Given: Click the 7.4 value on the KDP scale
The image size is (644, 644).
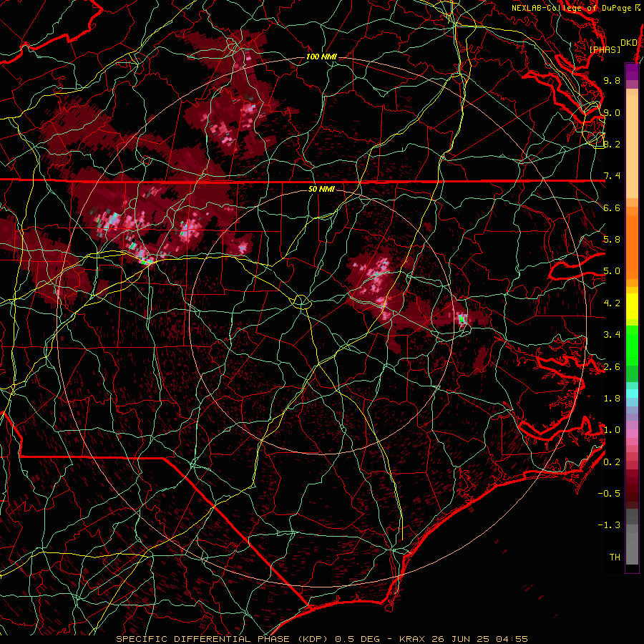Looking at the screenshot, I should point(612,176).
